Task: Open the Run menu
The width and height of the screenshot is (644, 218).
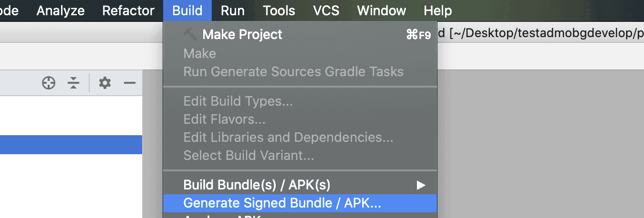Action: 233,10
